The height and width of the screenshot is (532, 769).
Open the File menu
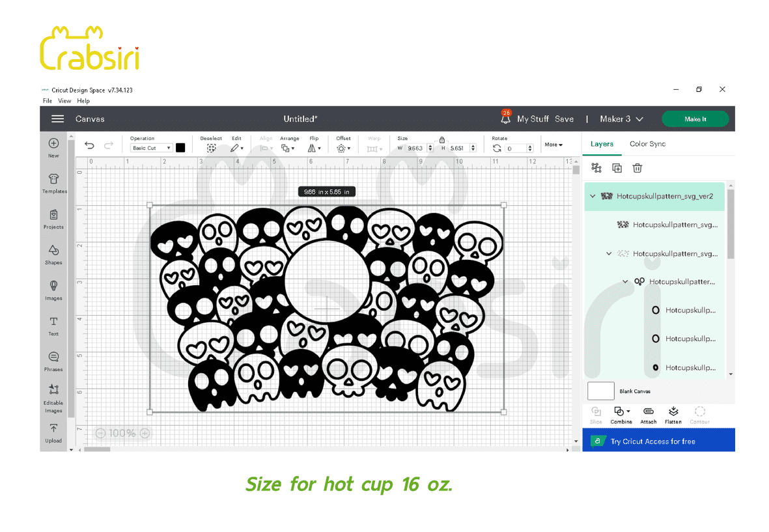point(48,101)
